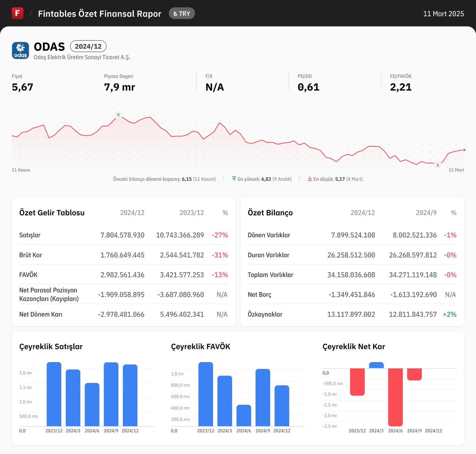The height and width of the screenshot is (454, 476).
Task: Click the 2023/12 bar in Çeyreklik Satışlar
Action: pos(54,394)
